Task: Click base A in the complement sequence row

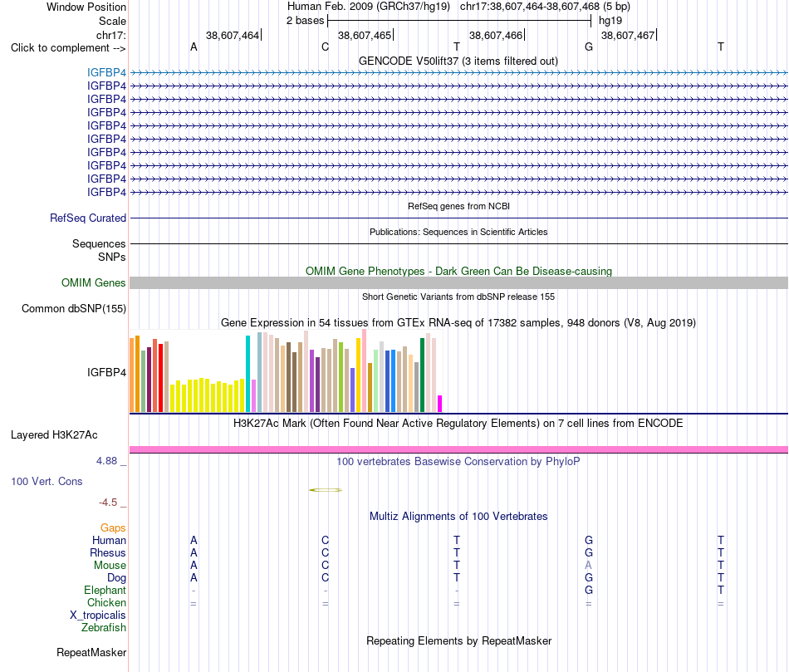Action: pyautogui.click(x=194, y=47)
